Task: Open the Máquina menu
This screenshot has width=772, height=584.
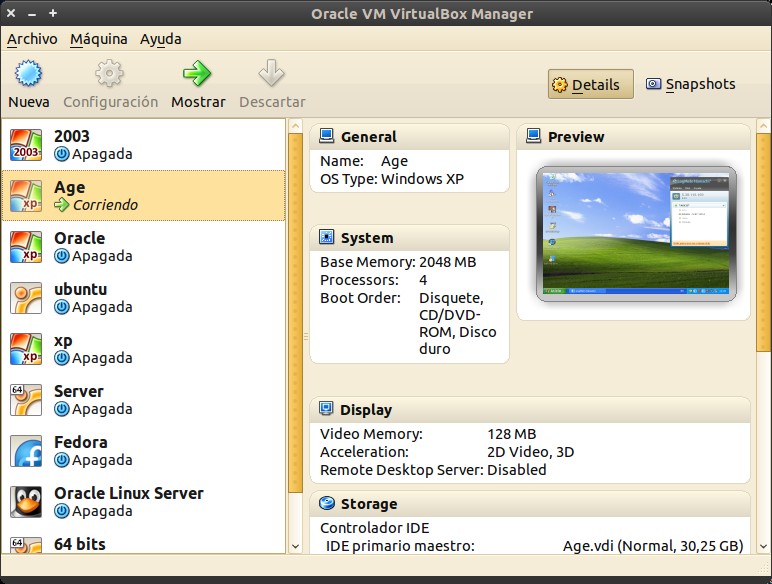Action: pos(98,39)
